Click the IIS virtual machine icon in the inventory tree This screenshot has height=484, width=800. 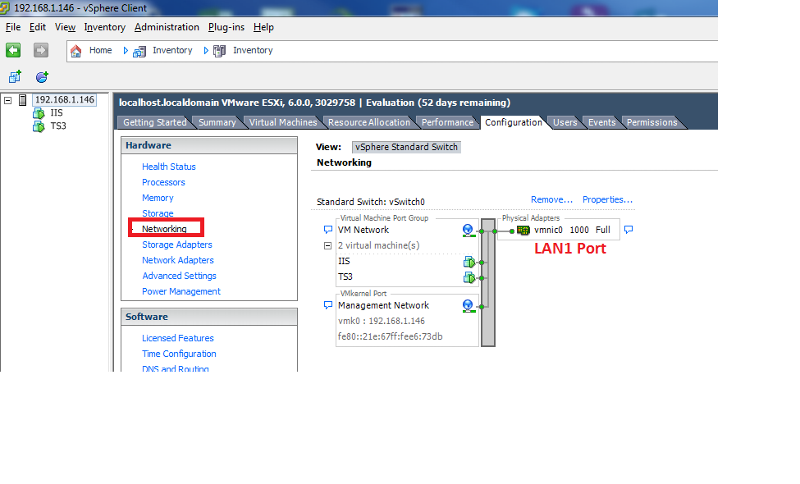coord(39,113)
